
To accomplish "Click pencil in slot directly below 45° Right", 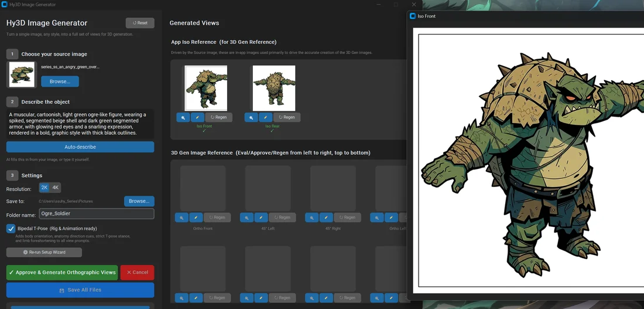I will 326,297.
